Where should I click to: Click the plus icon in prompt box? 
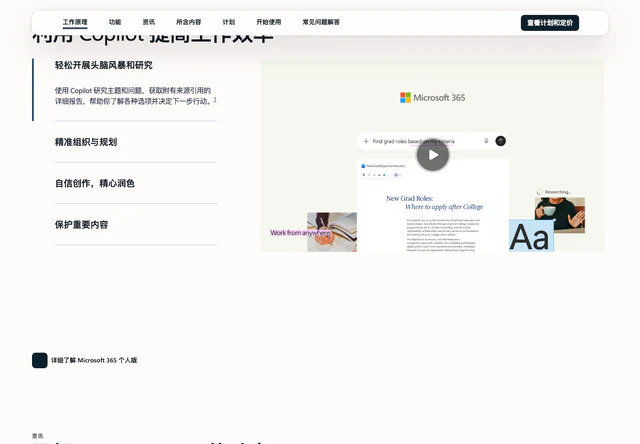(366, 141)
